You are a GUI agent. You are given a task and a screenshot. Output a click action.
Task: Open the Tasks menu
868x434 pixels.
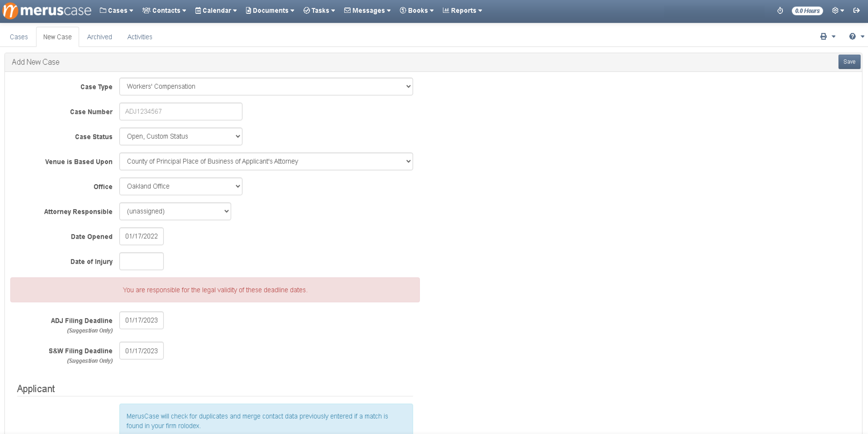(x=319, y=10)
